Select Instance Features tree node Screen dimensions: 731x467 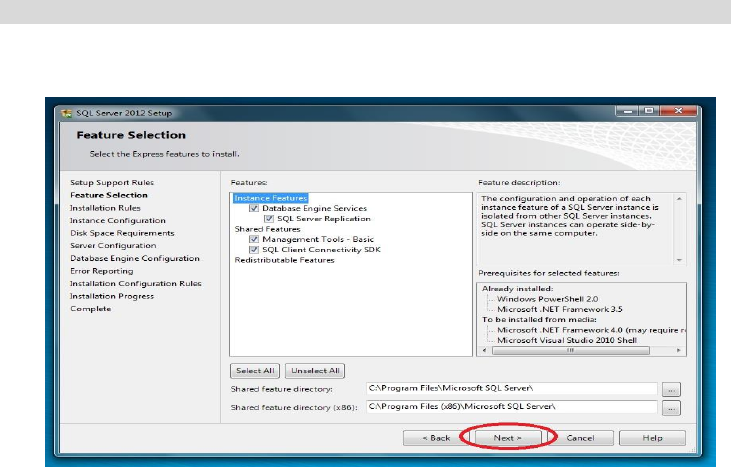[x=270, y=198]
